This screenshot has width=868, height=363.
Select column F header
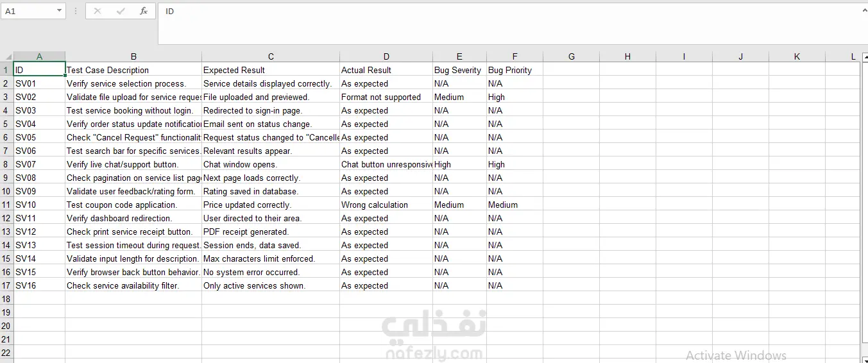tap(515, 56)
